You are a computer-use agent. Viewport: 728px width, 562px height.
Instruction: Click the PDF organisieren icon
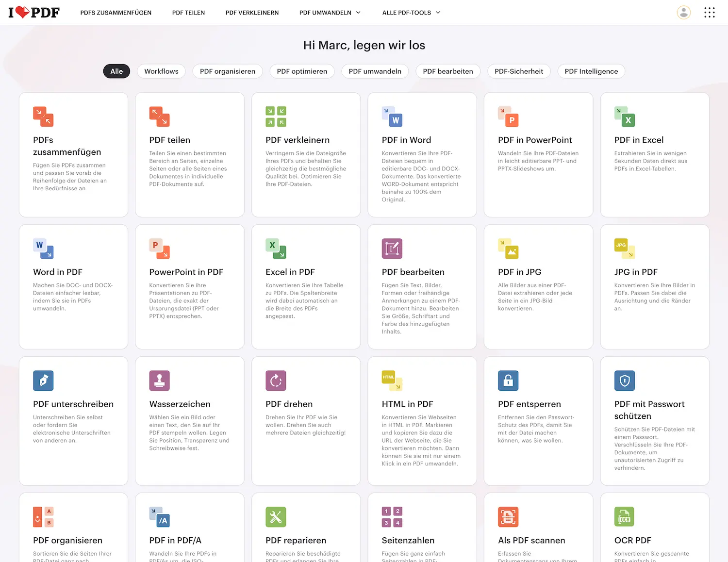click(x=43, y=517)
